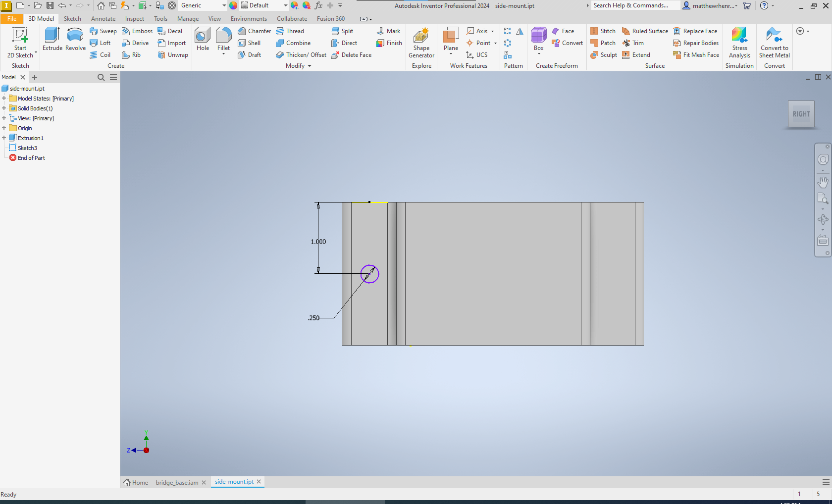Screen dimensions: 832x504
Task: Open Thicken/Offset tool
Action: (x=301, y=55)
